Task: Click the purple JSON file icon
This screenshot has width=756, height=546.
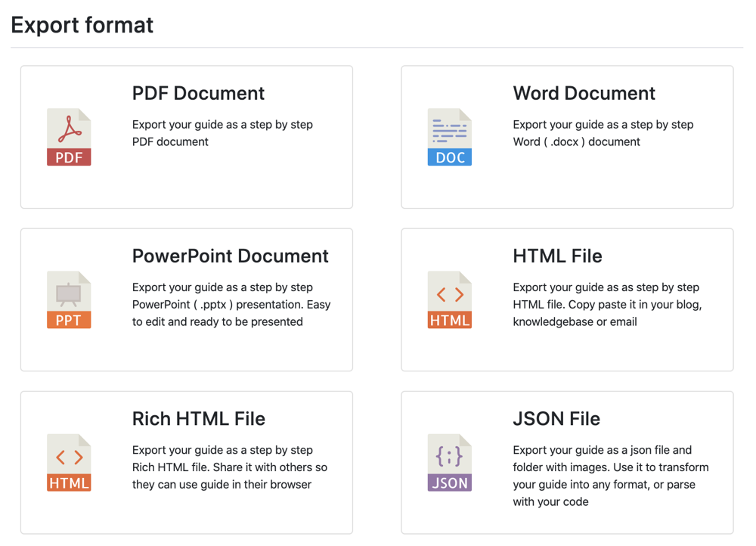Action: click(449, 462)
